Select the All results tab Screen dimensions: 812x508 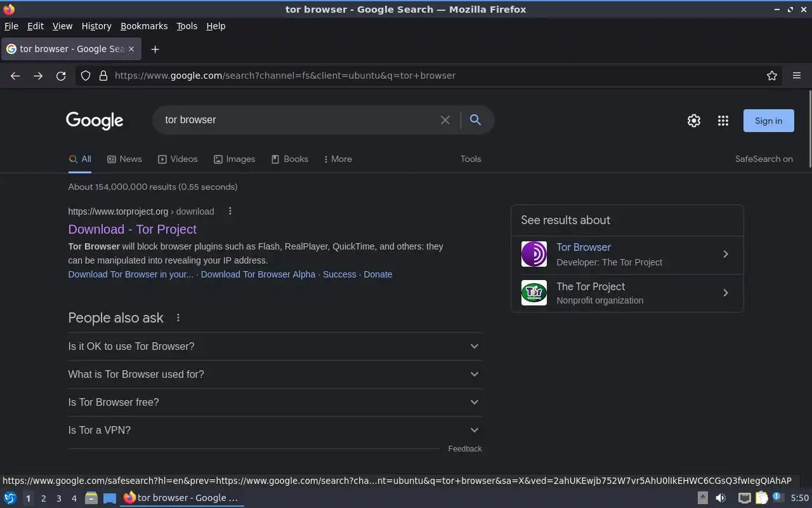coord(80,159)
